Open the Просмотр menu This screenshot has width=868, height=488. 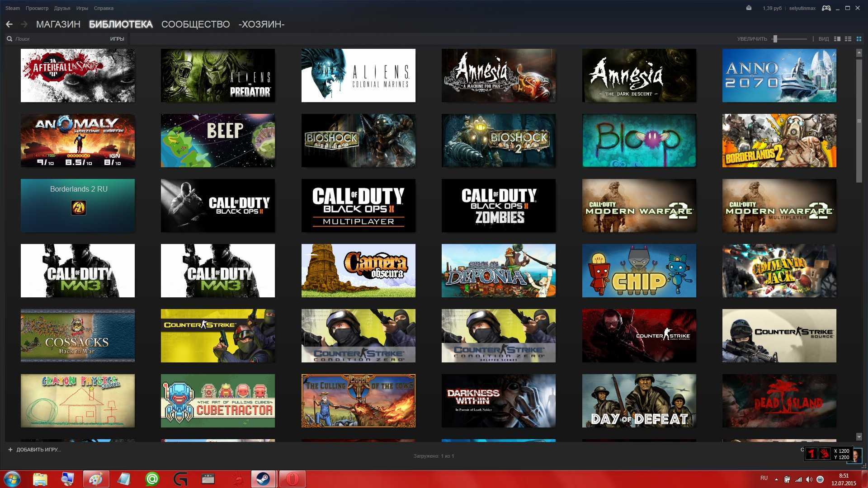37,8
